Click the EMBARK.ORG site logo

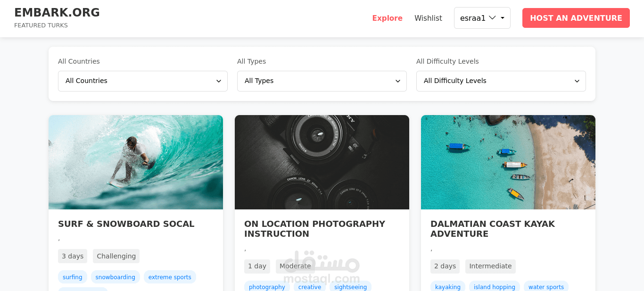point(57,13)
